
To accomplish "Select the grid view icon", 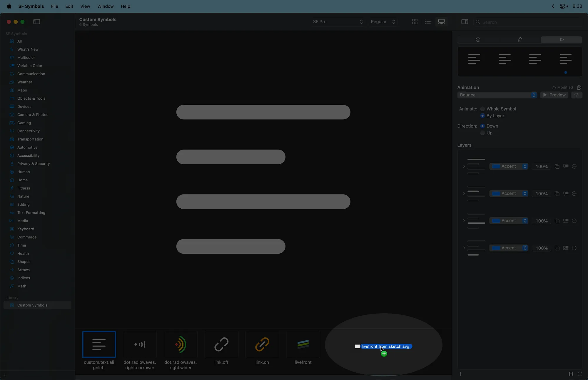I will [415, 21].
